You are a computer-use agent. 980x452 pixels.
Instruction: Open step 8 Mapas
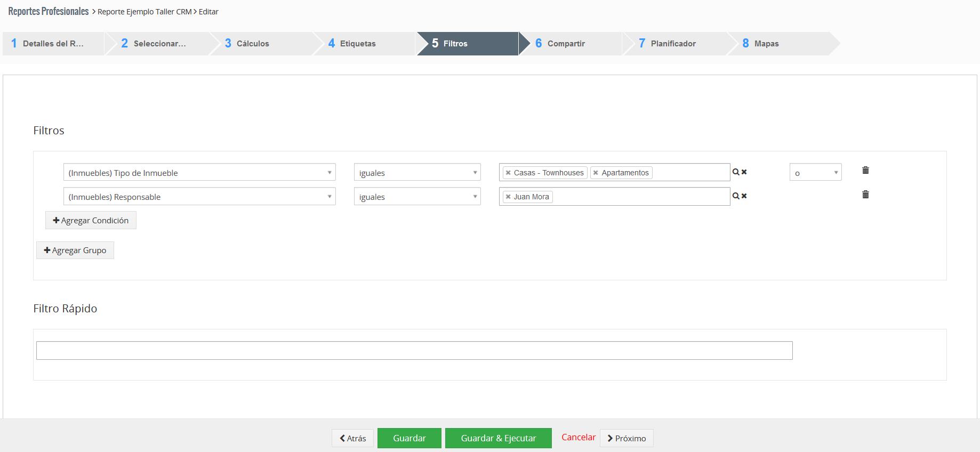coord(766,44)
